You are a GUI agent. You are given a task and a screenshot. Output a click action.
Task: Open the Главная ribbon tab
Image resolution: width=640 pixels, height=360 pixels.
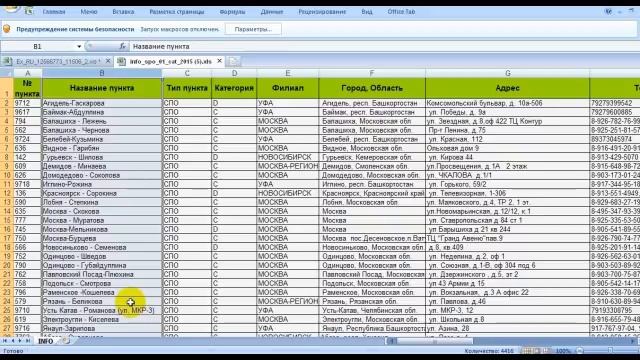point(54,12)
